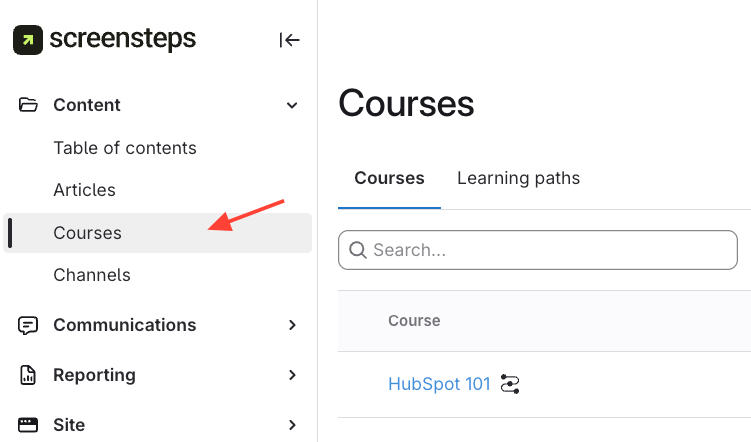
Task: Expand the Communications section chevron
Action: tap(292, 325)
